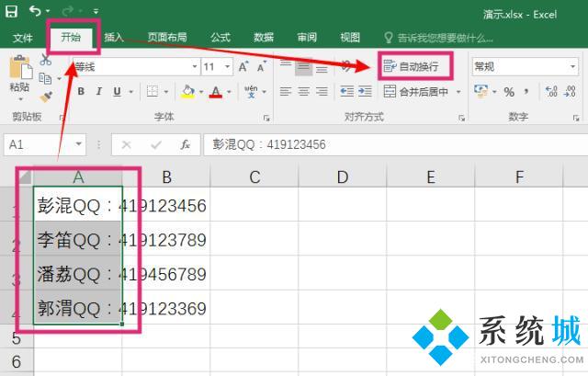Cut selection with the scissors icon
588x376 pixels.
coord(46,59)
